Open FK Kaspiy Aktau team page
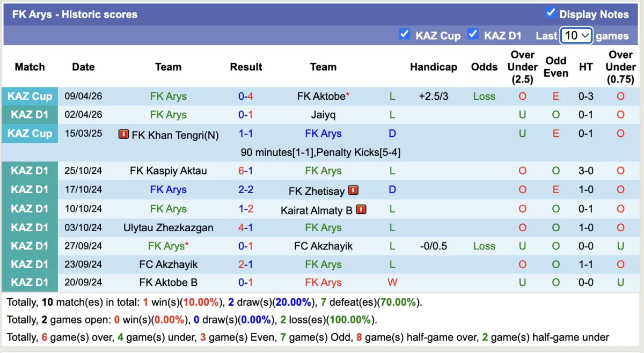Viewport: 644px width, 353px height. (x=168, y=171)
